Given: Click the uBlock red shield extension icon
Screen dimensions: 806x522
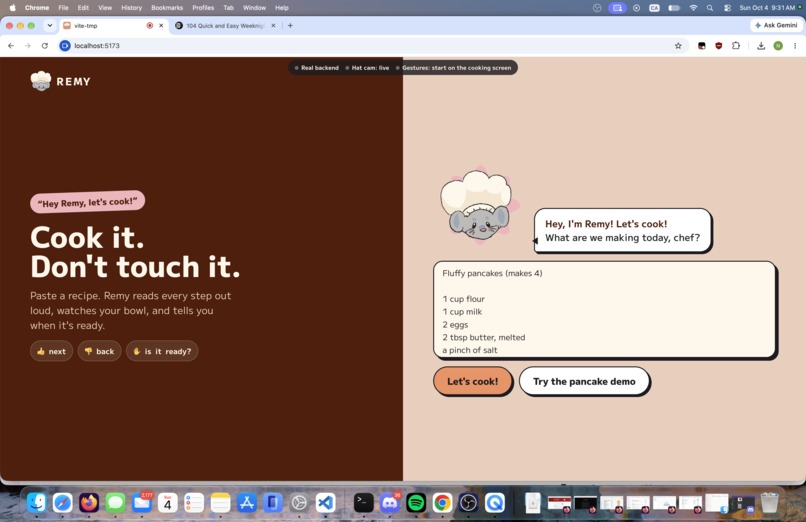Looking at the screenshot, I should 719,46.
